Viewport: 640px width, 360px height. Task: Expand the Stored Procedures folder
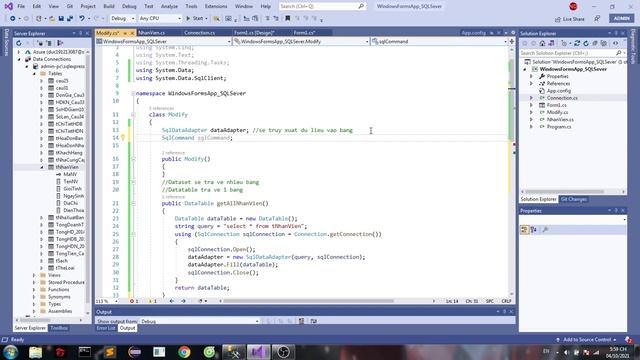34,282
